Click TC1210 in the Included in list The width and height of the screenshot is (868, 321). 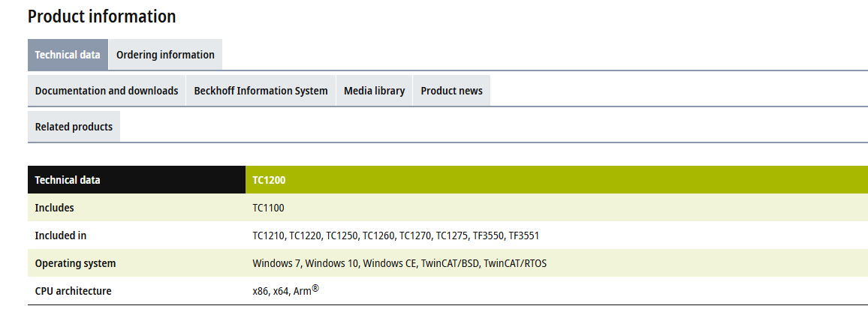pyautogui.click(x=268, y=235)
